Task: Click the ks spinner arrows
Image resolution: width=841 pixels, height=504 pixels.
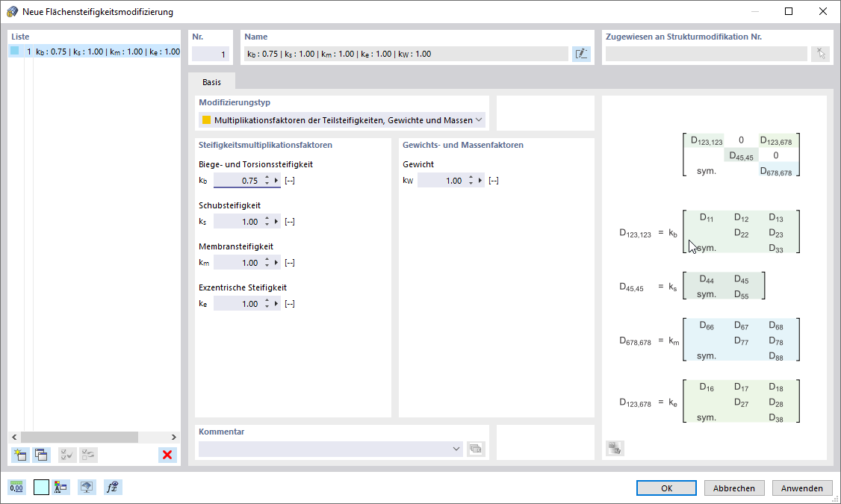Action: 267,222
